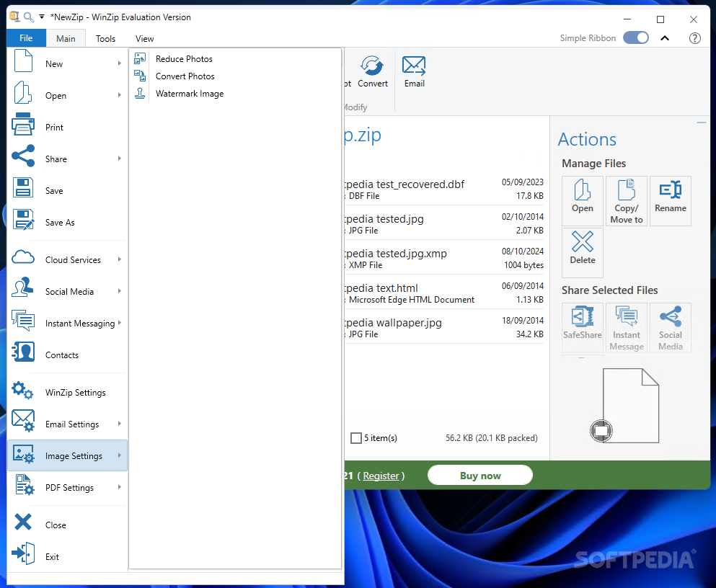Select the text.html file row
The image size is (716, 588).
(444, 293)
